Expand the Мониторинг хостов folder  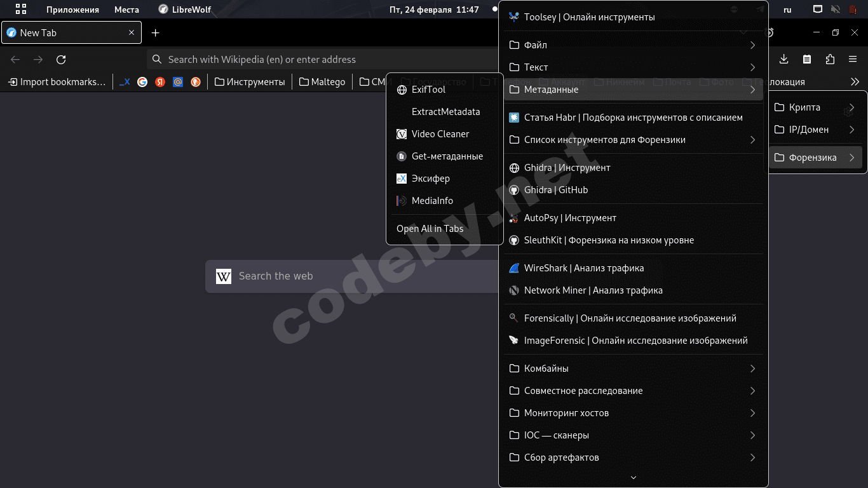point(634,413)
